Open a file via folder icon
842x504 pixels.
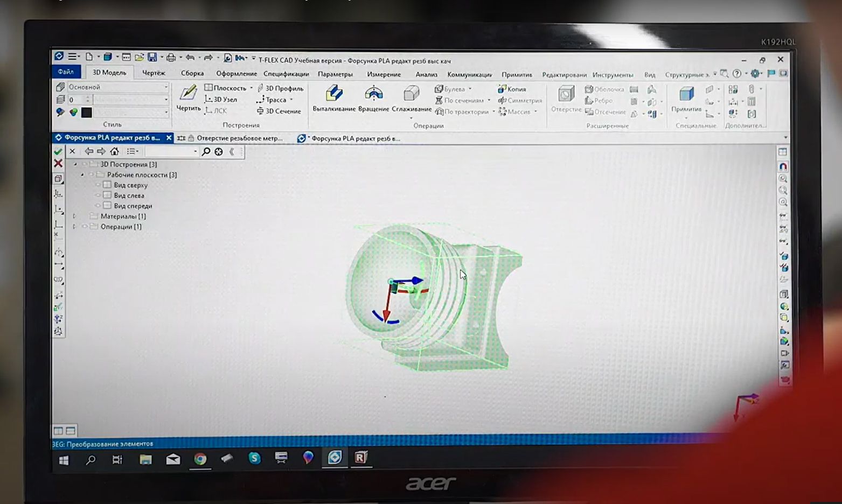(140, 57)
